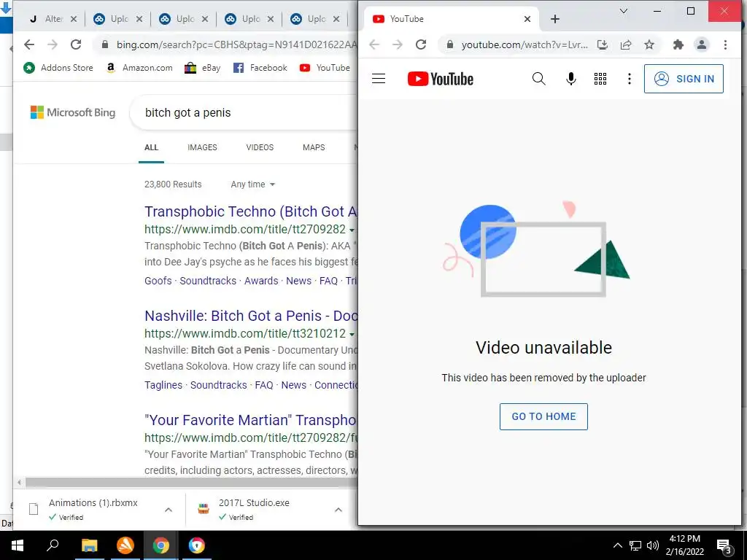This screenshot has width=747, height=560.
Task: Open File Explorer from taskbar
Action: point(89,545)
